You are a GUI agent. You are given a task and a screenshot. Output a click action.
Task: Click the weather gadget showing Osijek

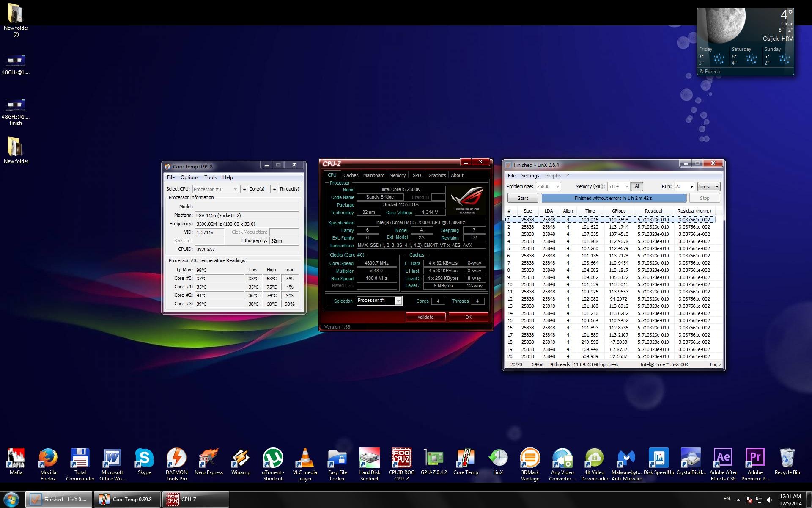[746, 41]
